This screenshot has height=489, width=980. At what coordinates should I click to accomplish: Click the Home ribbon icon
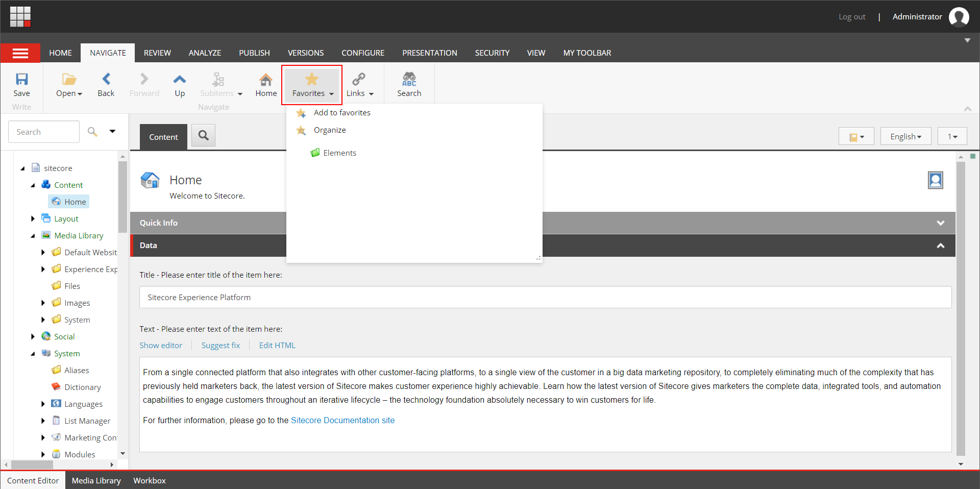click(266, 79)
